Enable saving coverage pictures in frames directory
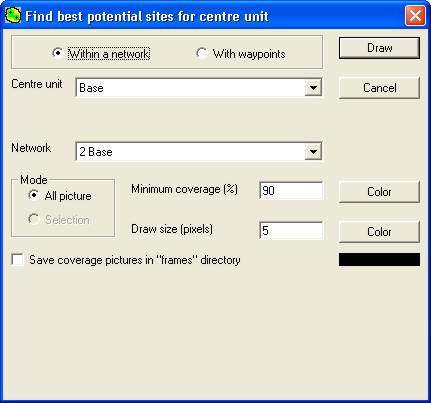This screenshot has height=403, width=431. [x=17, y=260]
